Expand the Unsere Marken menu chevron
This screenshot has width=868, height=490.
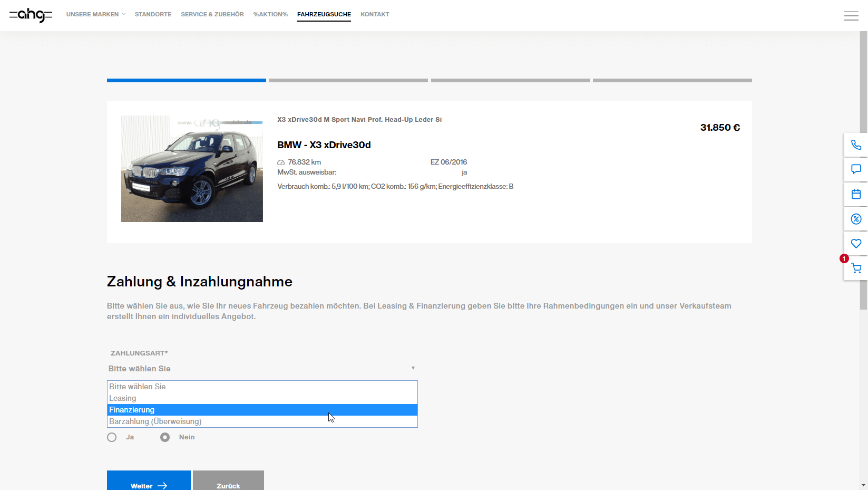(124, 14)
